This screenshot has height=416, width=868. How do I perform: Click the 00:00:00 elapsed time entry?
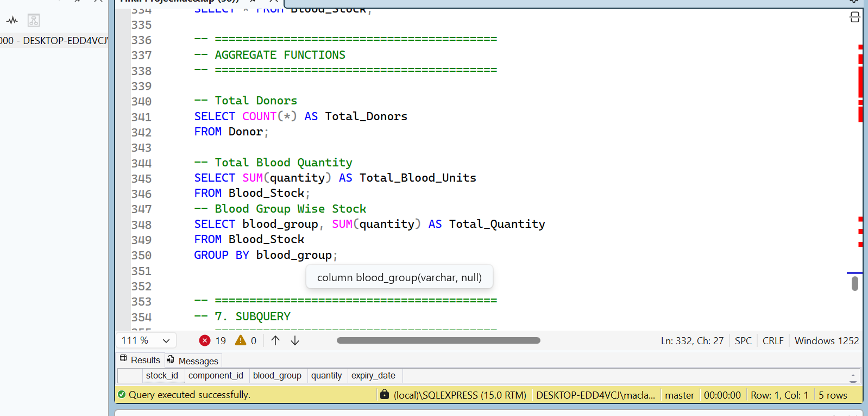coord(722,395)
